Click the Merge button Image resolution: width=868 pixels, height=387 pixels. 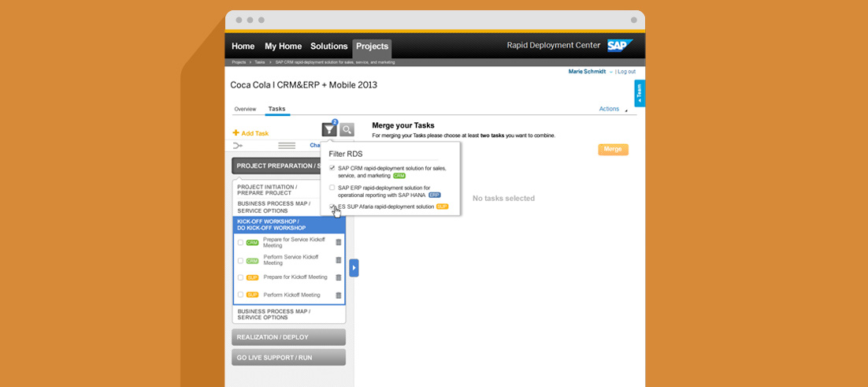click(x=613, y=150)
